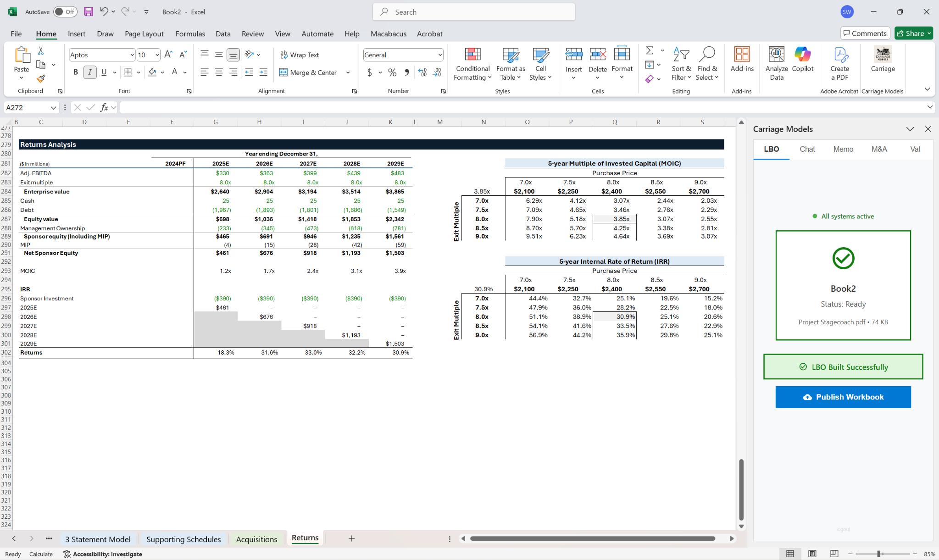
Task: Switch to Supporting Schedules sheet tab
Action: [183, 539]
